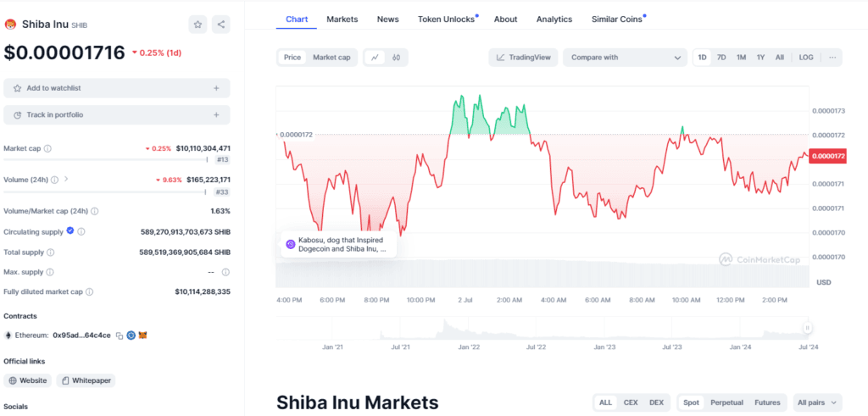The image size is (868, 416).
Task: Click the Add to watchlist button
Action: 117,88
